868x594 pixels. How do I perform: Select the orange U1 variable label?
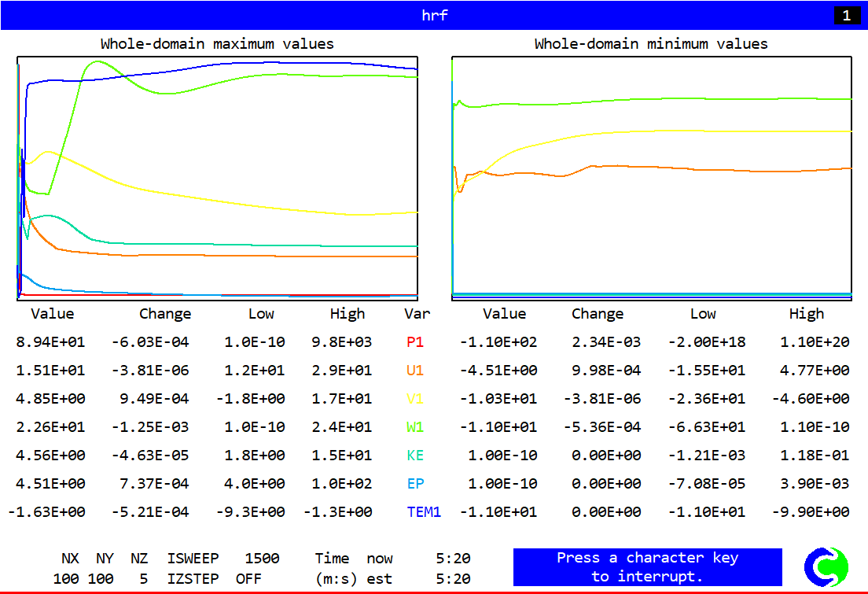tap(417, 371)
